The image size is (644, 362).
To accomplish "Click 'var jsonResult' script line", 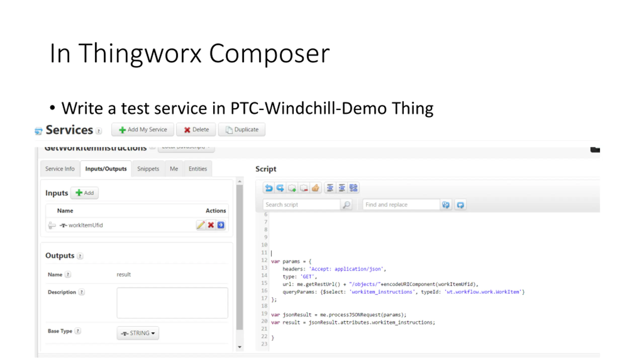I will (x=339, y=315).
